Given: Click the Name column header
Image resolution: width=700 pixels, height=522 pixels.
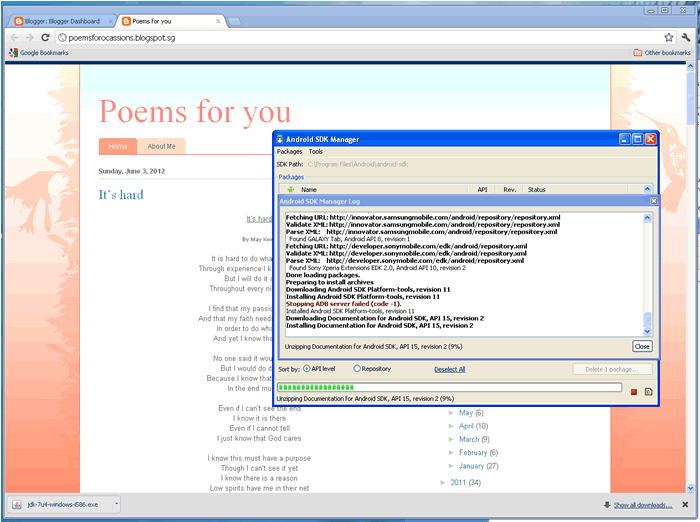Looking at the screenshot, I should (309, 190).
